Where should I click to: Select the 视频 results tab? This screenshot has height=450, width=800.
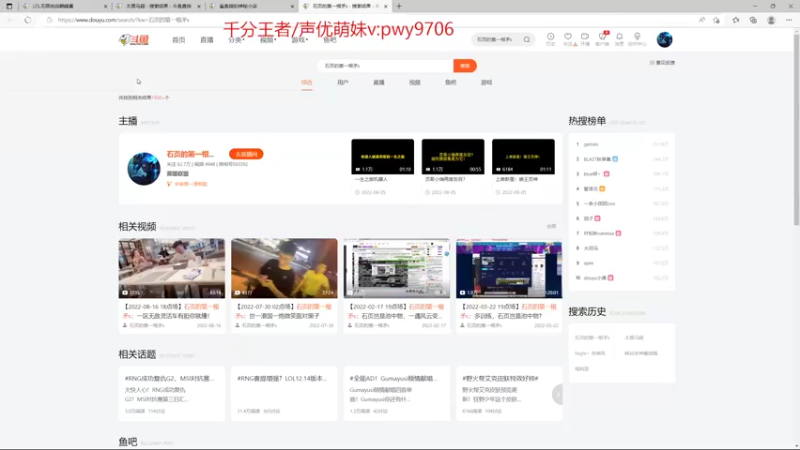(415, 83)
